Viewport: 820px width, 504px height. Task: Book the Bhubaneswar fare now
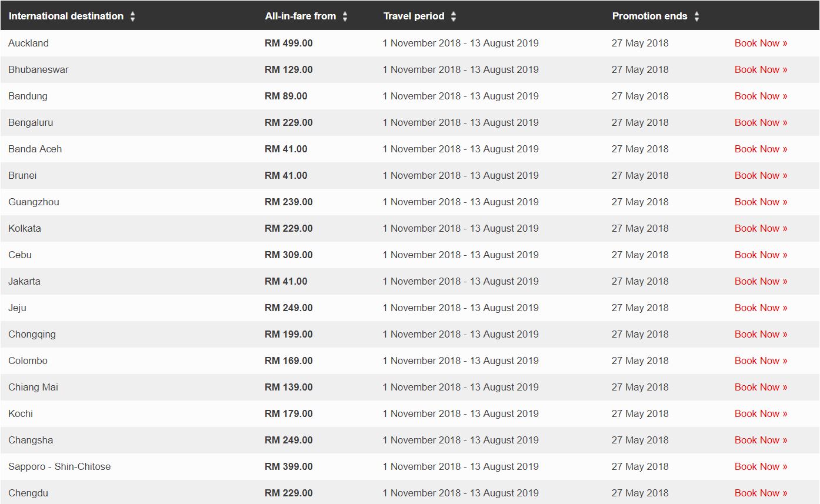point(761,69)
